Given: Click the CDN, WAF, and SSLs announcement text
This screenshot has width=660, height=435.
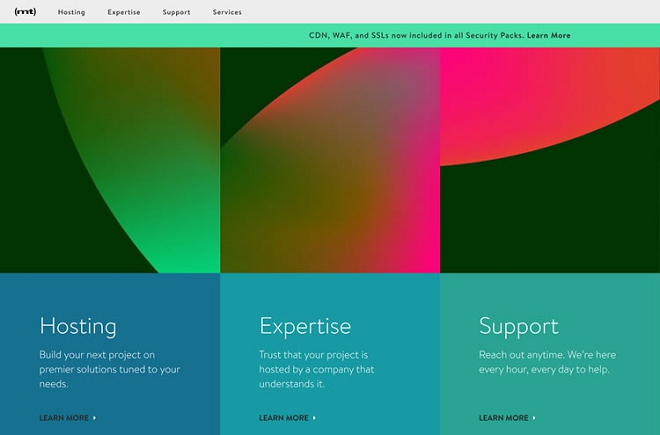Looking at the screenshot, I should click(417, 35).
